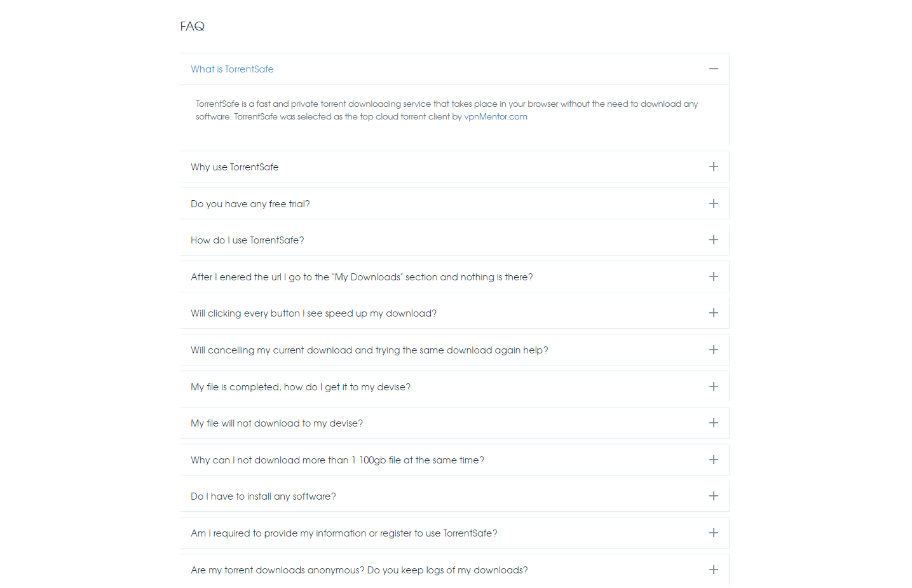This screenshot has width=912, height=588.
Task: Click plus icon for 'Are my torrent downloads anonymous?'
Action: point(713,570)
